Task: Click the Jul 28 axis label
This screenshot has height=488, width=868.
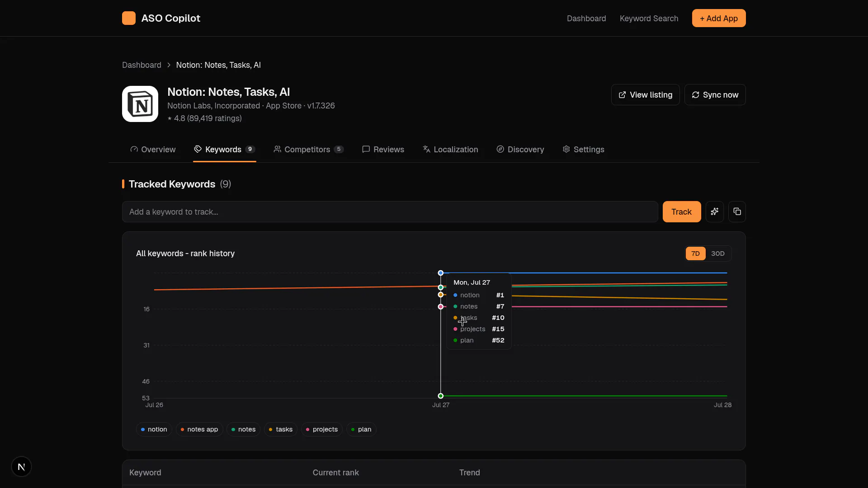Action: [722, 405]
